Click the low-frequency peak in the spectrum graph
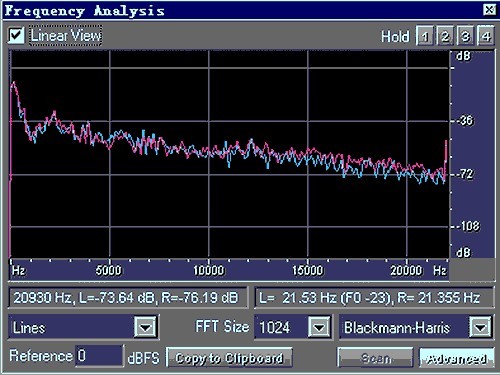Screen dimensions: 500x375 pyautogui.click(x=14, y=83)
